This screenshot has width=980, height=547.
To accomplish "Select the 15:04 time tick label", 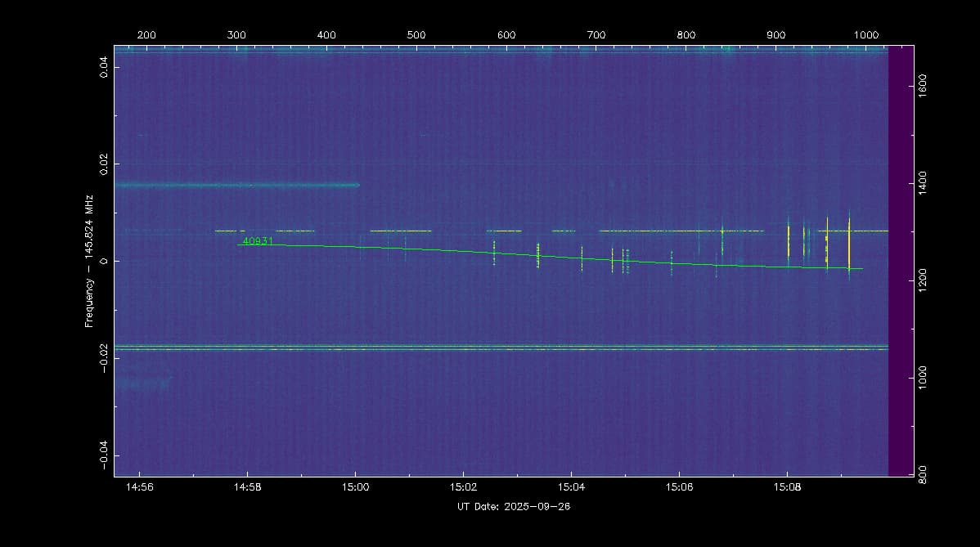I will click(571, 488).
